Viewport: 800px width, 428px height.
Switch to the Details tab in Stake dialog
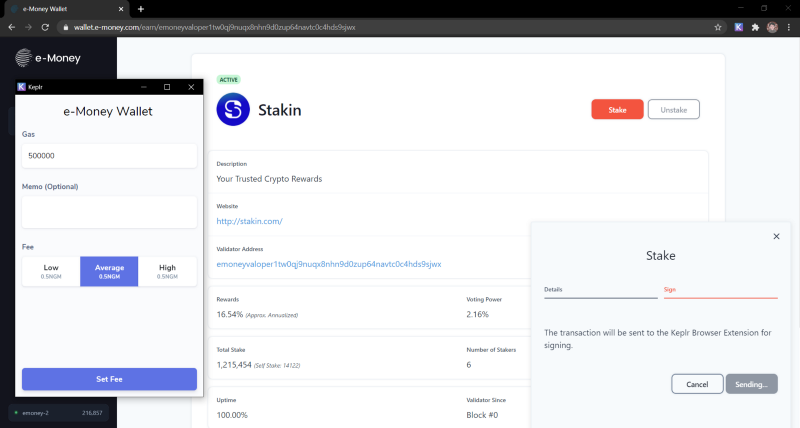601,290
